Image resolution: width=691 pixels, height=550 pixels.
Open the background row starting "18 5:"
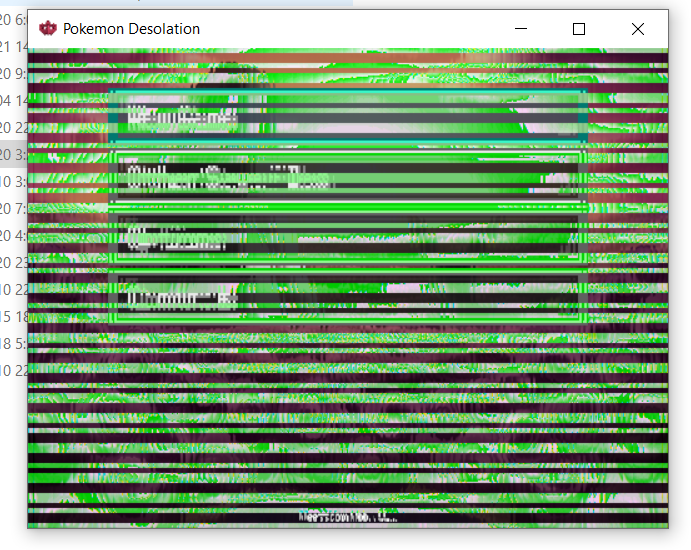pyautogui.click(x=14, y=343)
